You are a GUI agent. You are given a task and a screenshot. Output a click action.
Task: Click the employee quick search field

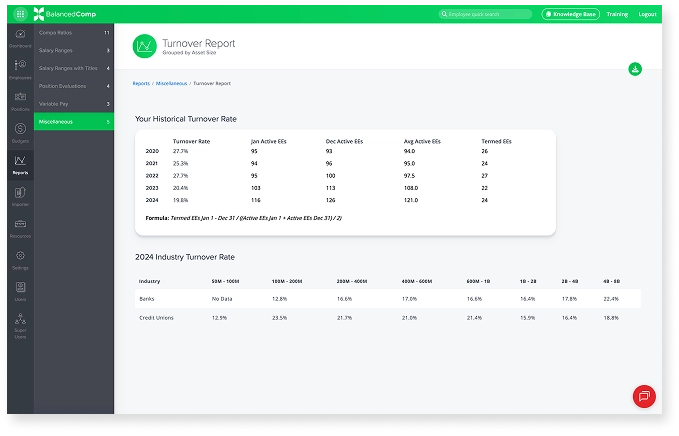pos(487,15)
